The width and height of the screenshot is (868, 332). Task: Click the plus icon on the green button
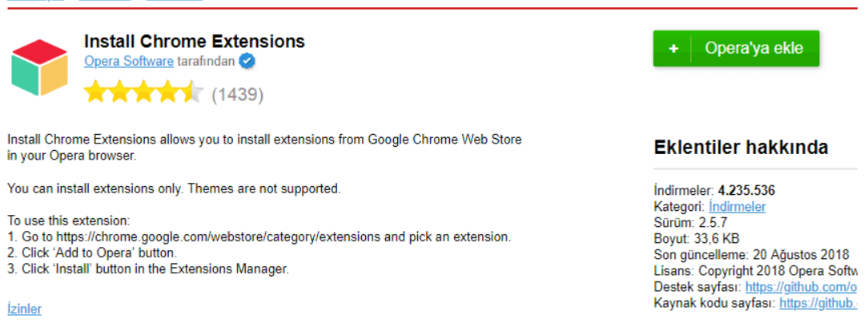click(x=673, y=49)
